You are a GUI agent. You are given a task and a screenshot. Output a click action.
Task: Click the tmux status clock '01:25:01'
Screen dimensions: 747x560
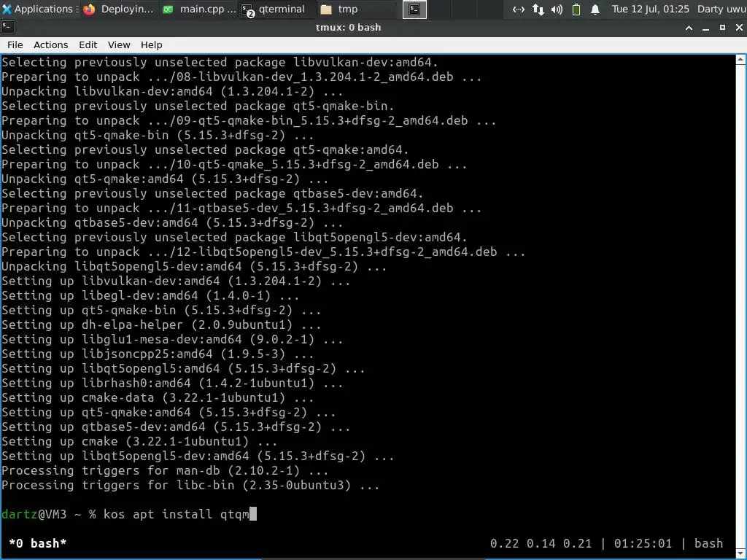[643, 543]
